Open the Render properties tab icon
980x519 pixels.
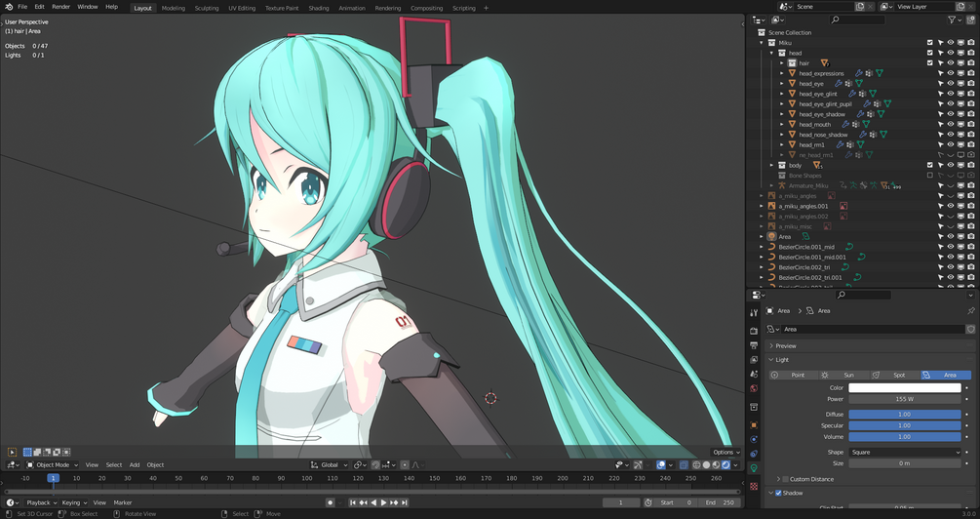(754, 331)
